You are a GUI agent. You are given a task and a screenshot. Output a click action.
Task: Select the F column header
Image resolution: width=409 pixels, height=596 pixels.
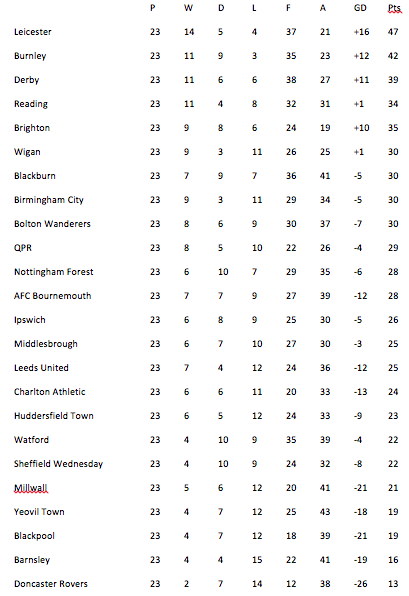(289, 8)
